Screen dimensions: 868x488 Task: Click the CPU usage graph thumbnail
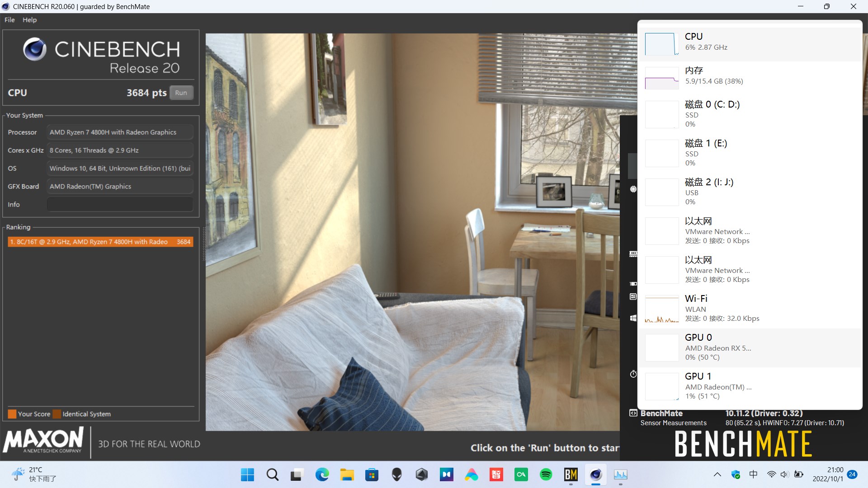(x=662, y=44)
